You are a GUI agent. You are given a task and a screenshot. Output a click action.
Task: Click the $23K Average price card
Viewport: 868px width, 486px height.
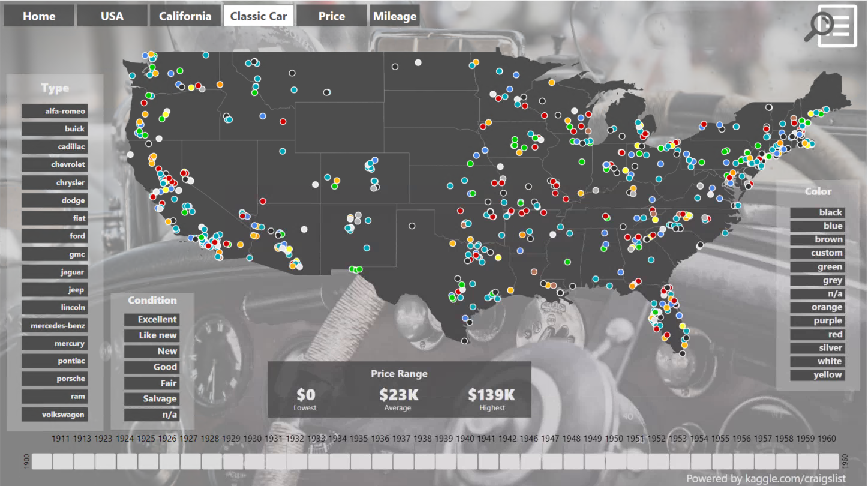(399, 398)
